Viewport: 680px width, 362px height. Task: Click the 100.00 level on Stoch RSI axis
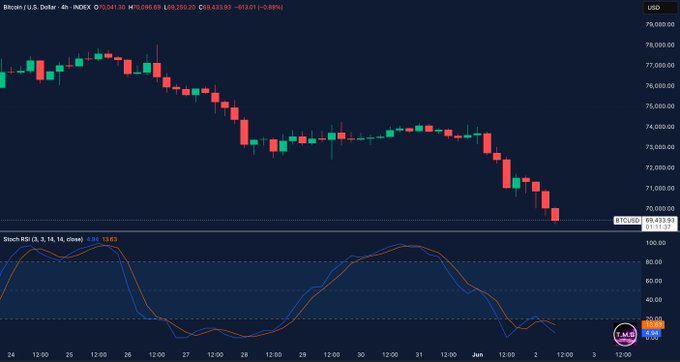point(655,243)
